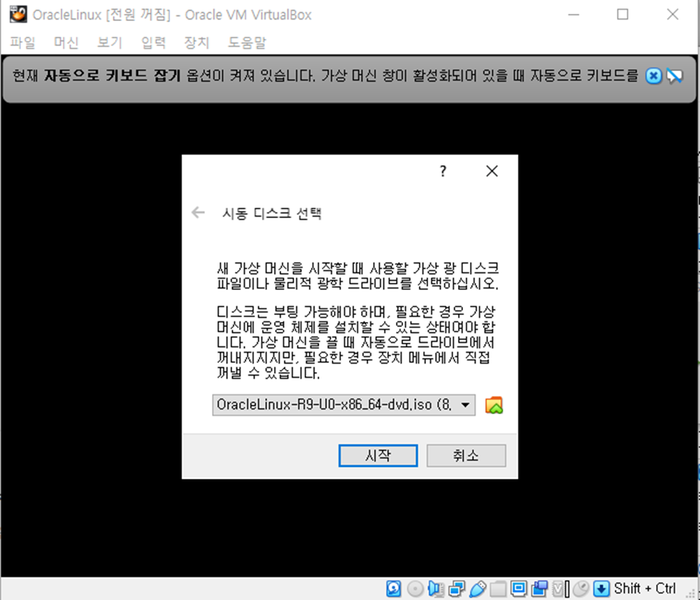The height and width of the screenshot is (600, 700).
Task: Click the 취소 button
Action: tap(466, 456)
